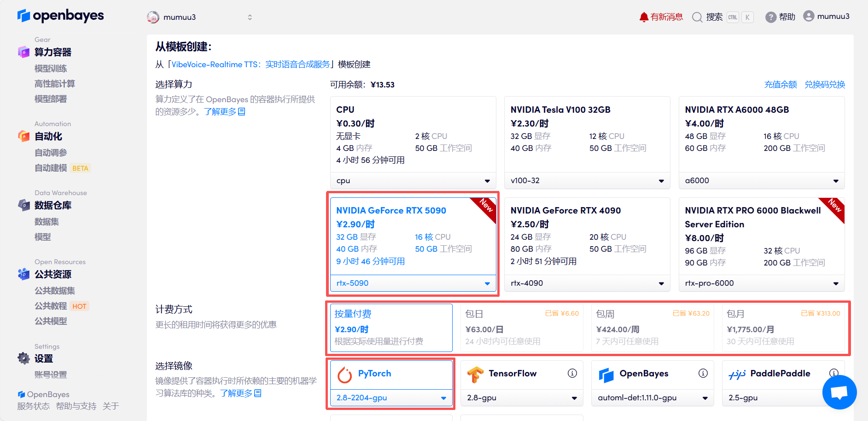Open the 帮助 help menu
Screen dimensions: 868x421
787,17
